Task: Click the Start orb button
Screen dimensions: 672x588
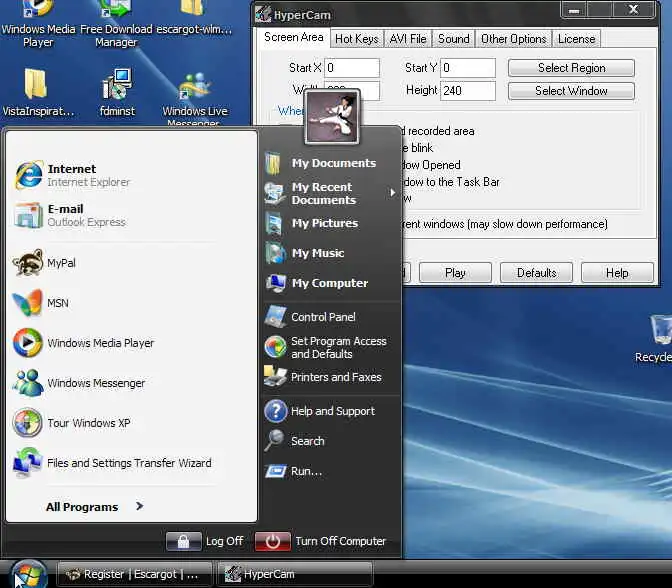Action: click(28, 574)
